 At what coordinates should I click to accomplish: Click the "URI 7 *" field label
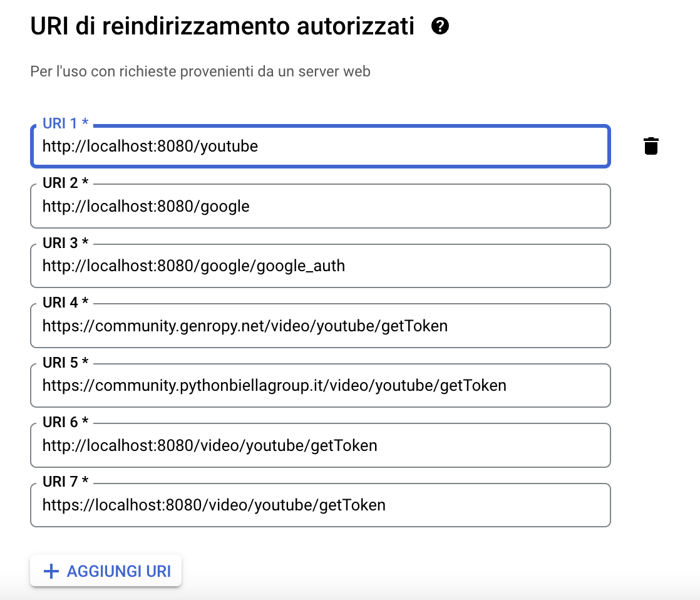(66, 482)
